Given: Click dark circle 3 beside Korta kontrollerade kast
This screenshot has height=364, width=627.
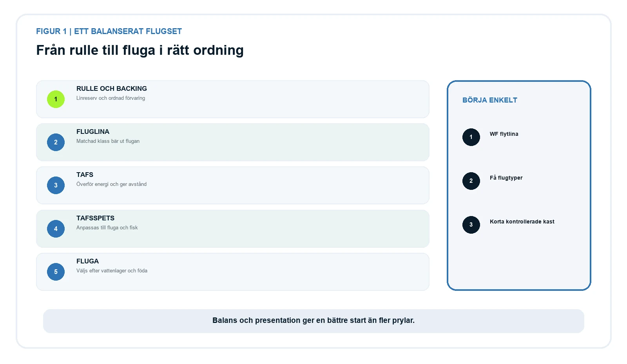Looking at the screenshot, I should coord(471,225).
